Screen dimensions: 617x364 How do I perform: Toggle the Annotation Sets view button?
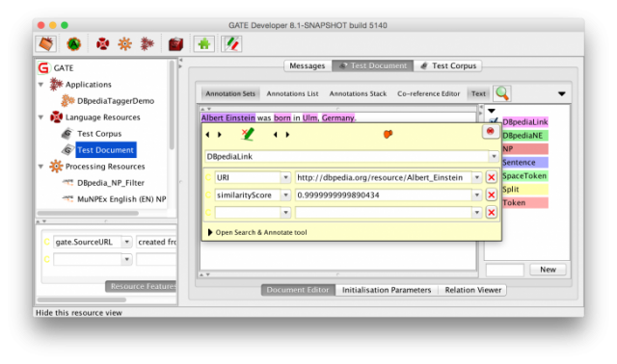(230, 93)
